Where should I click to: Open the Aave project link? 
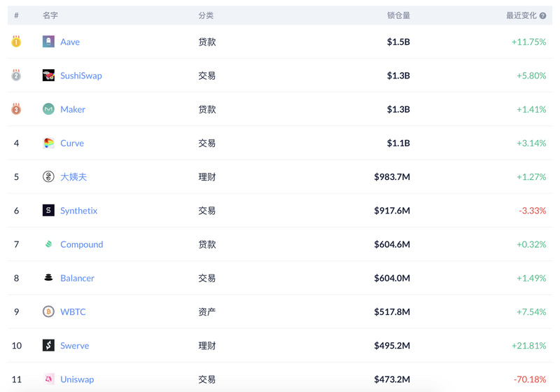coord(70,42)
